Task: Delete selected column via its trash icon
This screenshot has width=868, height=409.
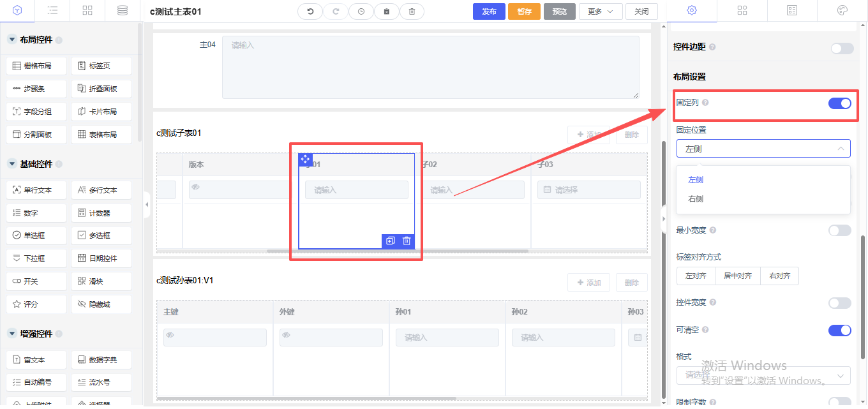Action: tap(407, 241)
